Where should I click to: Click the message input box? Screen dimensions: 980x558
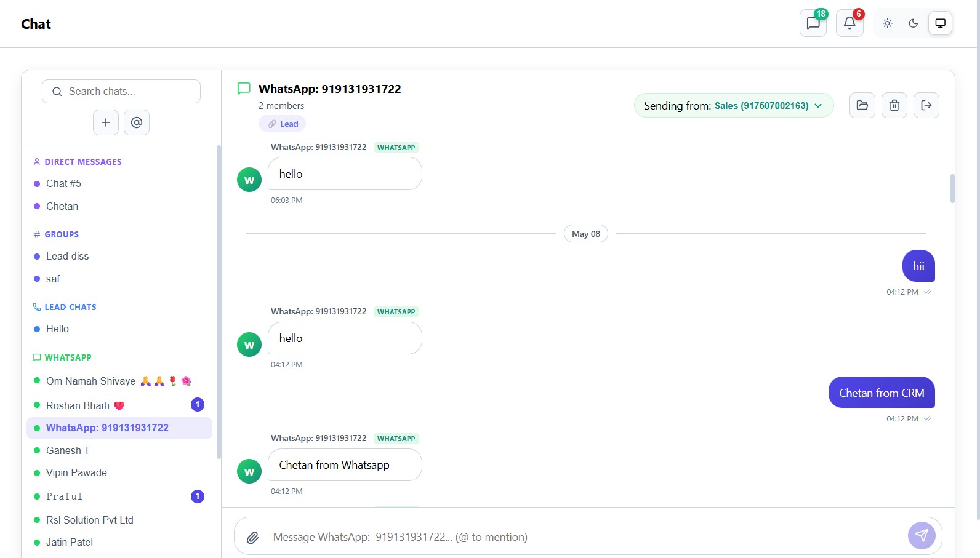click(585, 537)
